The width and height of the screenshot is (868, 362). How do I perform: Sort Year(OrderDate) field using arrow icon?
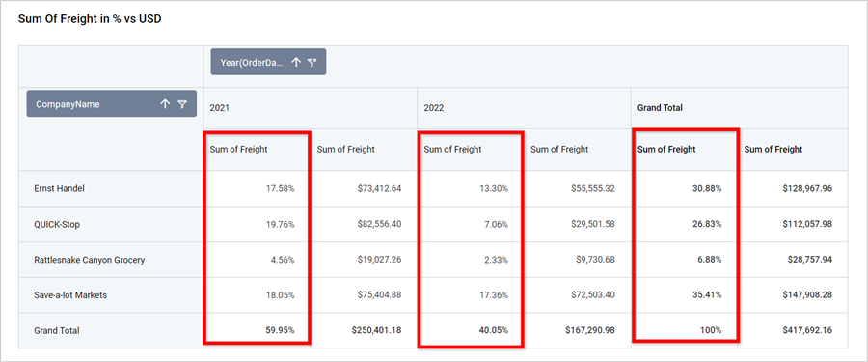click(x=296, y=63)
